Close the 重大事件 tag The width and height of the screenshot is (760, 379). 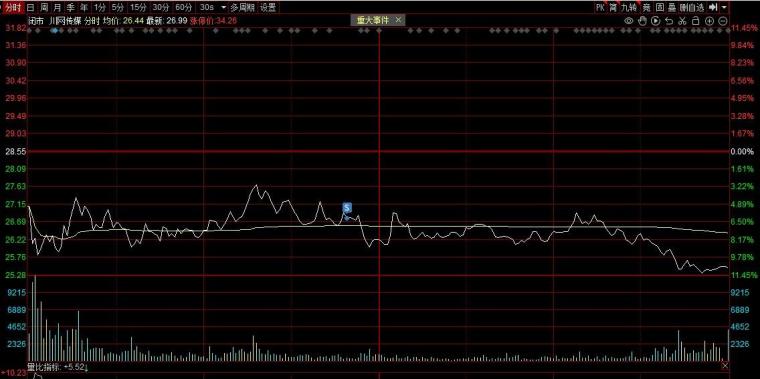pos(398,20)
